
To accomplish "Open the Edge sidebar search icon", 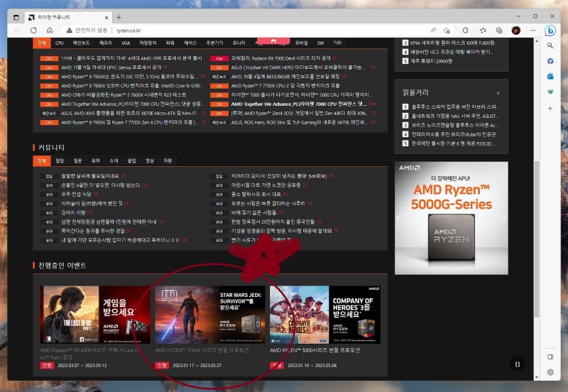I will pyautogui.click(x=550, y=45).
